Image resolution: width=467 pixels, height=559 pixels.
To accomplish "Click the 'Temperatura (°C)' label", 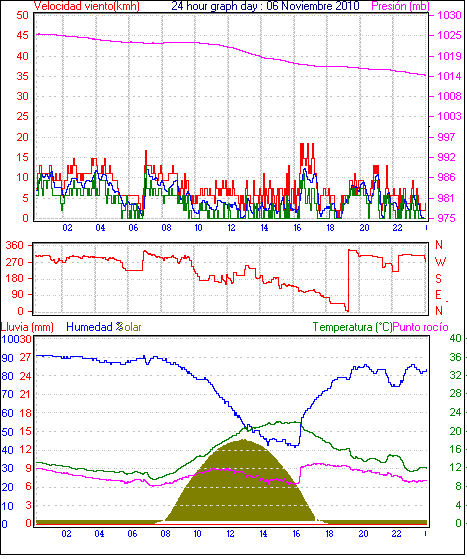I will point(352,327).
